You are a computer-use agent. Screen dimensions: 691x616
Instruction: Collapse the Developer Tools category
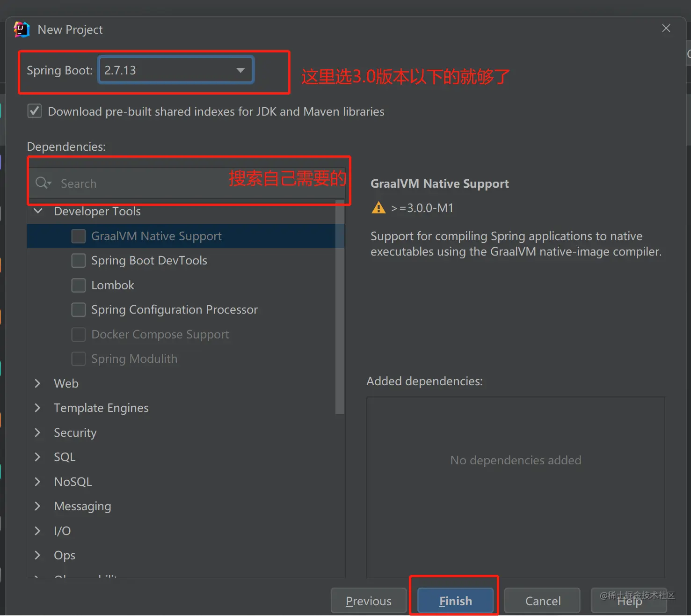[x=38, y=211]
